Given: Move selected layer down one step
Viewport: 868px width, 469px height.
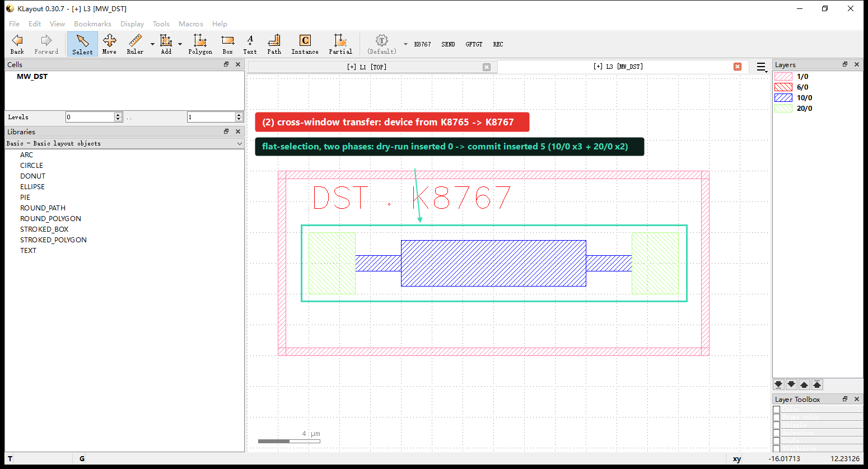Looking at the screenshot, I should tap(791, 384).
